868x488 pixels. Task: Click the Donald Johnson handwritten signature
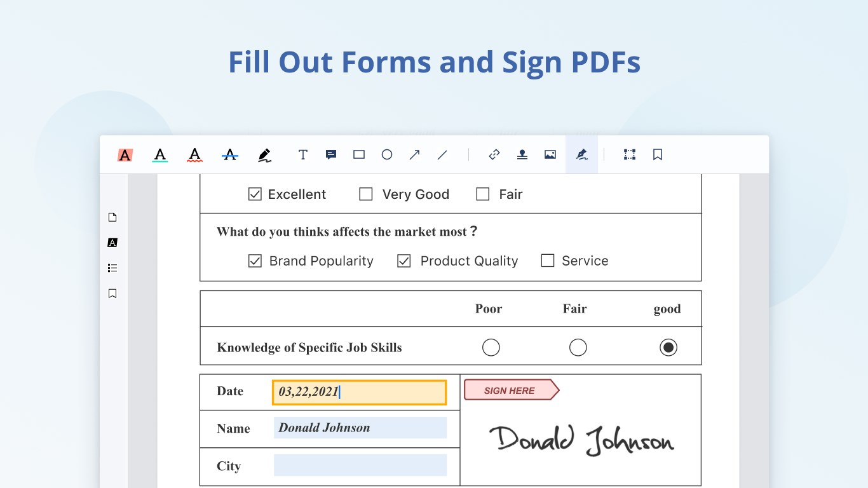point(581,439)
